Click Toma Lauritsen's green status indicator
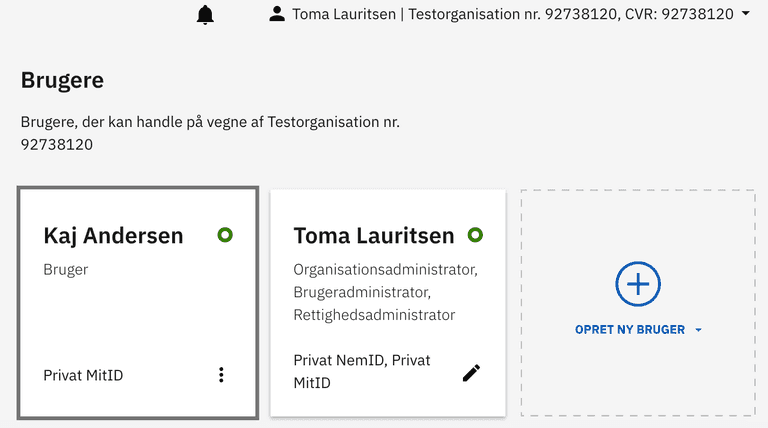The width and height of the screenshot is (768, 428). 475,235
